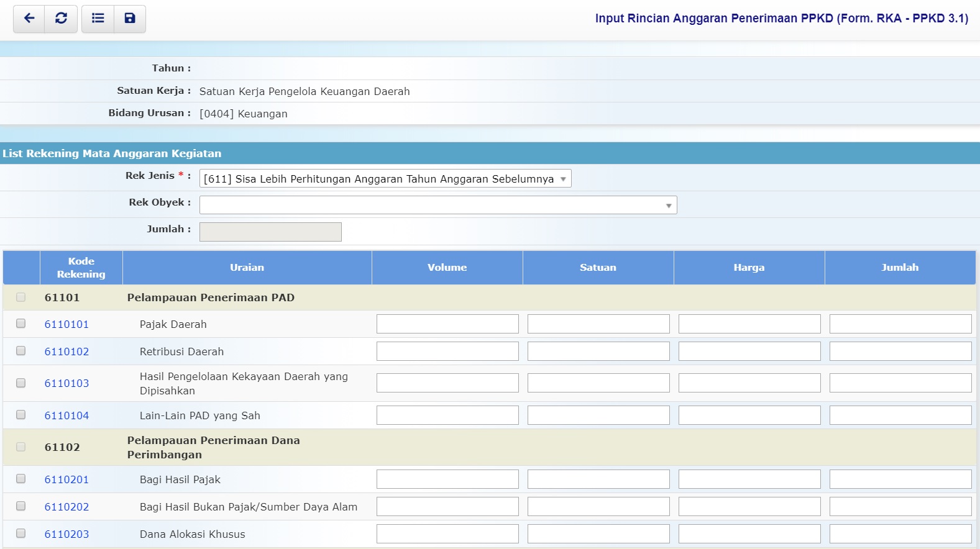Click the 6110104 account code link
The image size is (980, 549).
[66, 415]
